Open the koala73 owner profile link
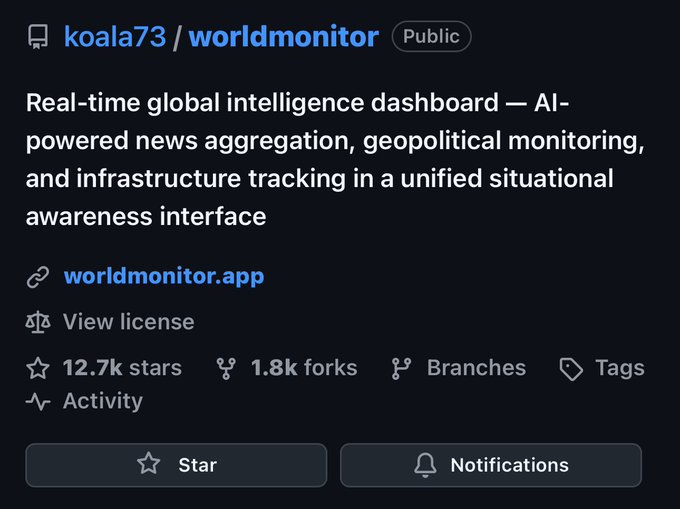The height and width of the screenshot is (509, 680). pos(113,38)
